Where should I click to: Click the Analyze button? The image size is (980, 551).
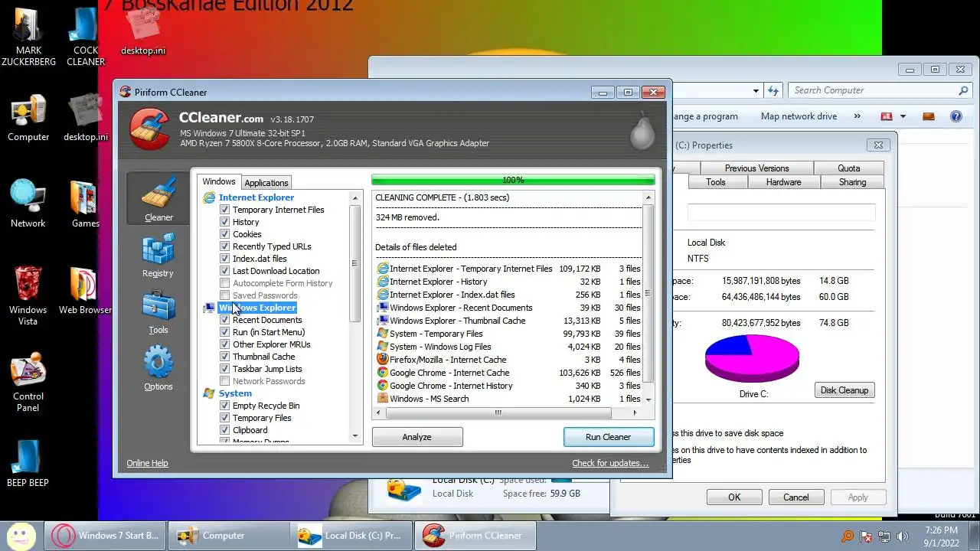point(417,437)
